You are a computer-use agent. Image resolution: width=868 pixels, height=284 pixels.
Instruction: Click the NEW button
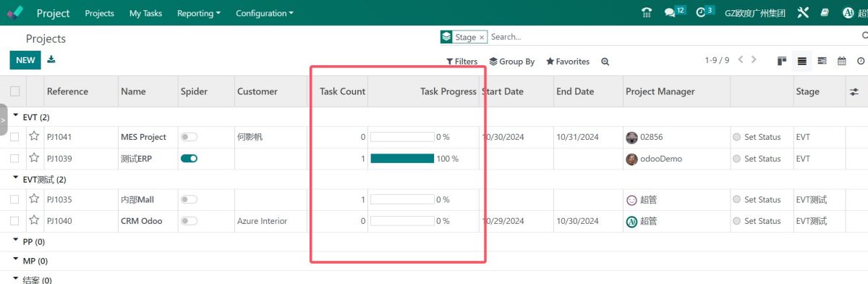[25, 60]
